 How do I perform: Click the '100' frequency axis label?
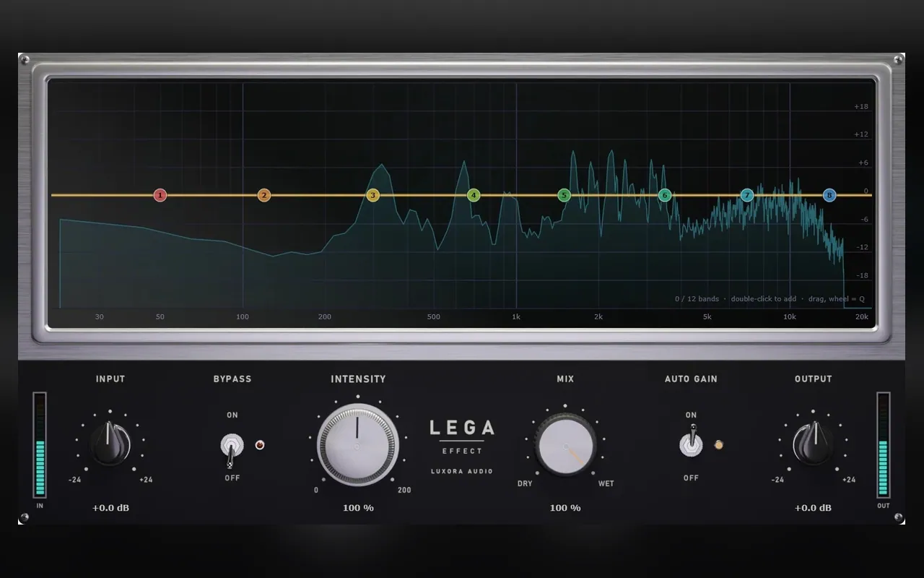(243, 317)
